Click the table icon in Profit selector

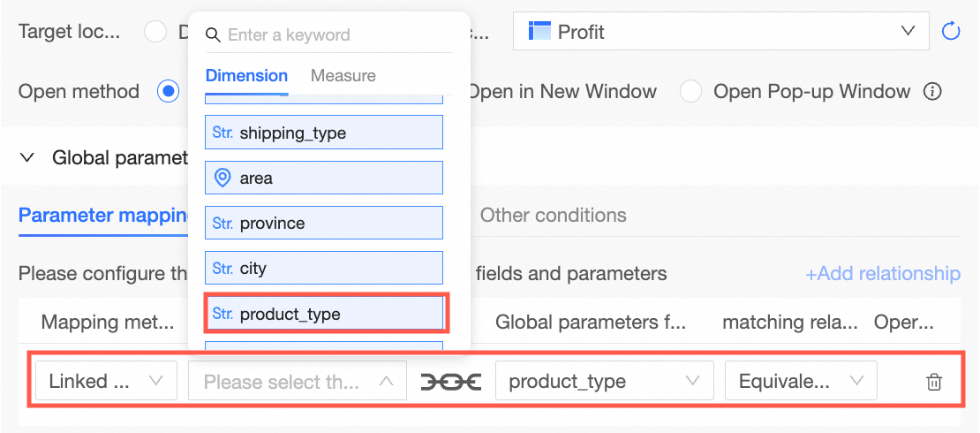(539, 31)
